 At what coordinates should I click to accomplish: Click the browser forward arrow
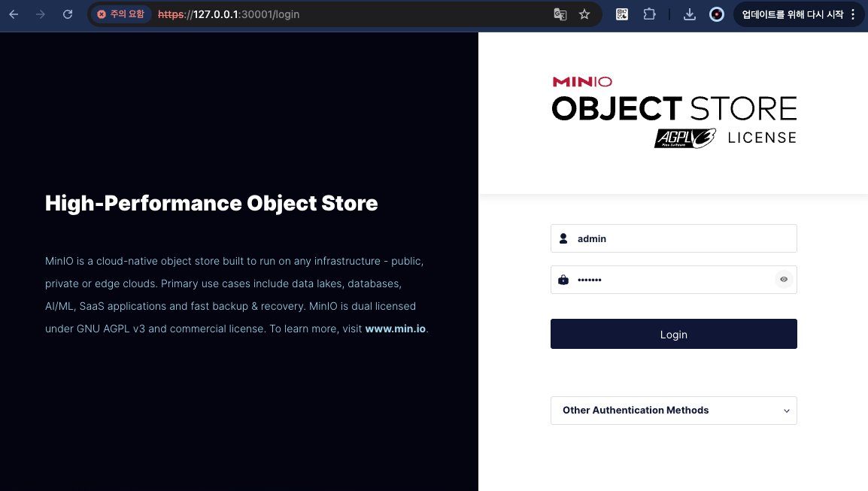pyautogui.click(x=41, y=14)
